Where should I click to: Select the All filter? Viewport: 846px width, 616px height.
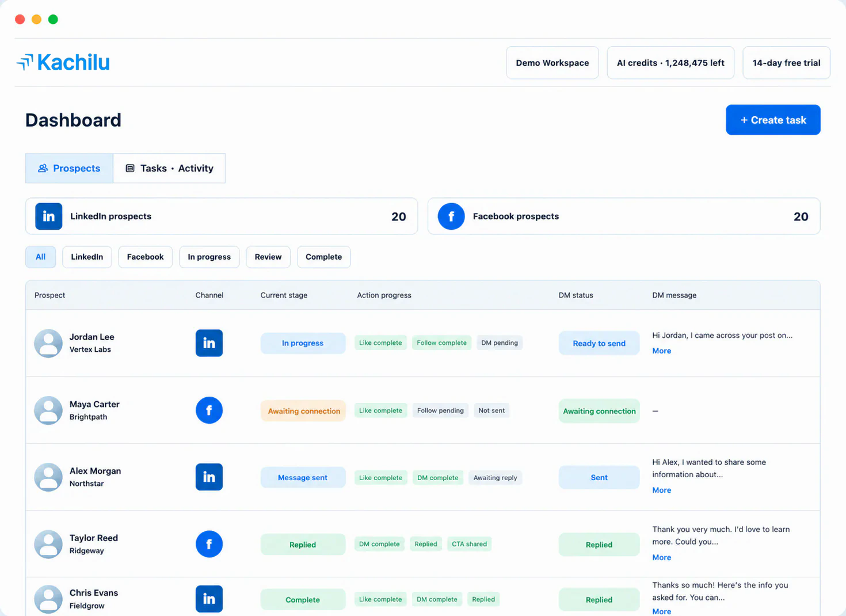(x=40, y=257)
